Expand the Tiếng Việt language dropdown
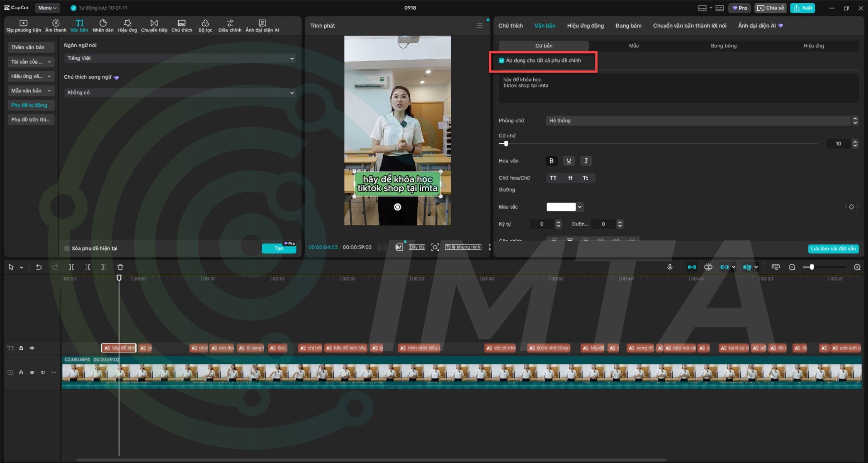 (x=180, y=58)
